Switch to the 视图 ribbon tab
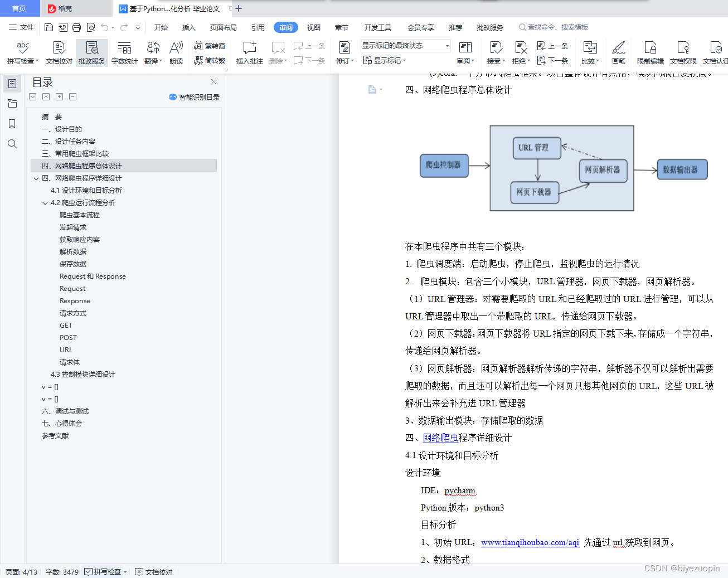The width and height of the screenshot is (728, 578). pos(313,27)
